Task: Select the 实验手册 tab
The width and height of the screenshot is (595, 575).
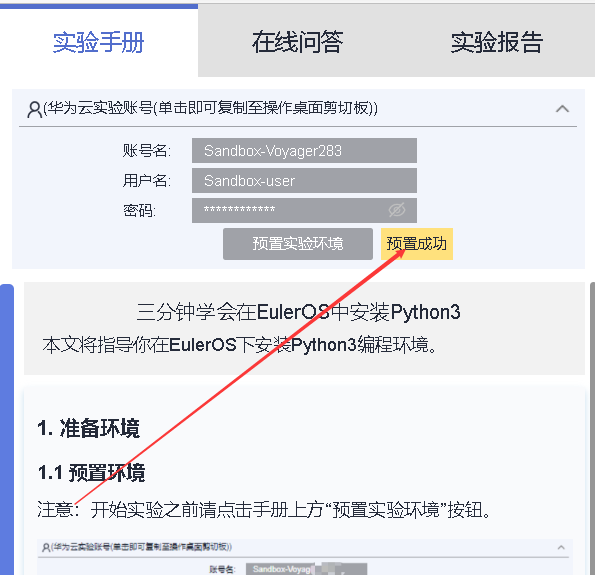Action: pyautogui.click(x=99, y=42)
